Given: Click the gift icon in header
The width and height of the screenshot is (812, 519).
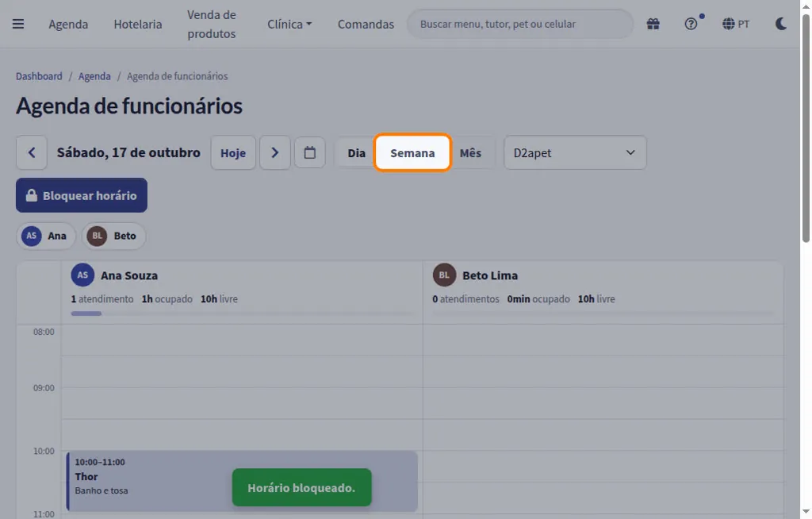Looking at the screenshot, I should 653,24.
